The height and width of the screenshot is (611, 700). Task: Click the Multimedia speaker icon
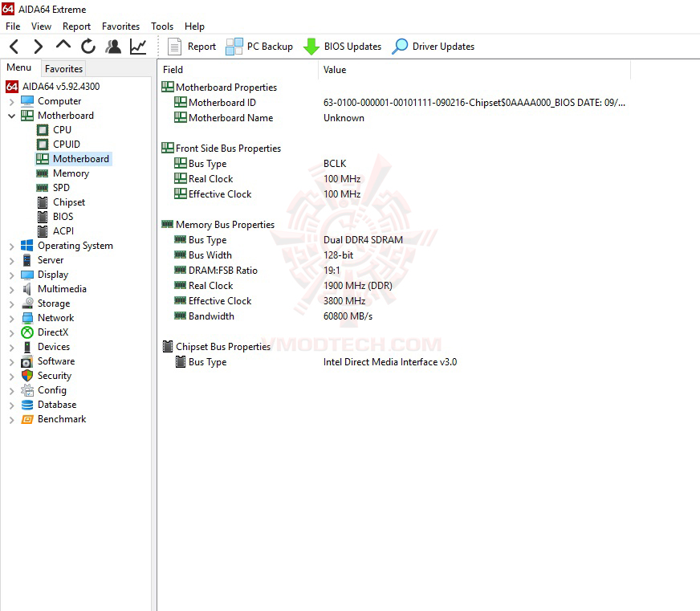pyautogui.click(x=26, y=289)
